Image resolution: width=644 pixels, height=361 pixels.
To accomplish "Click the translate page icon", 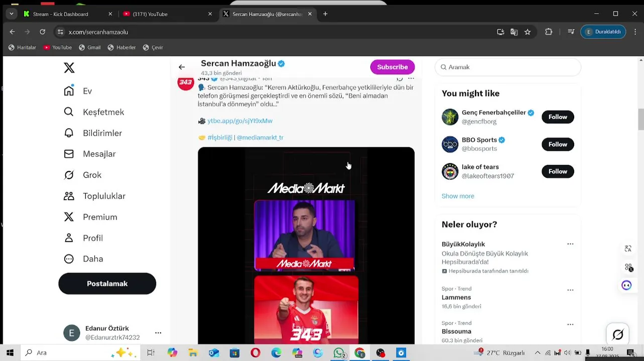I will pos(514,32).
